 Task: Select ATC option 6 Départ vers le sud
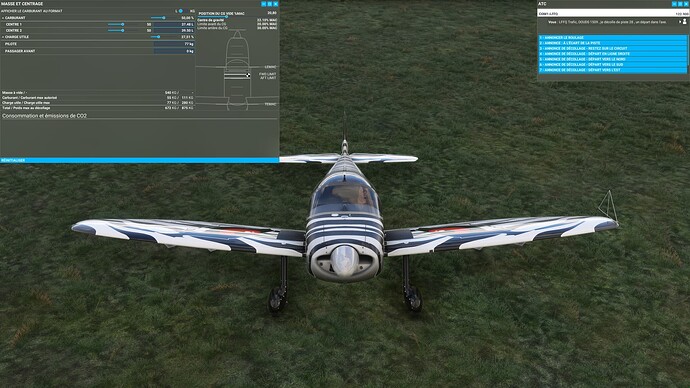point(612,64)
